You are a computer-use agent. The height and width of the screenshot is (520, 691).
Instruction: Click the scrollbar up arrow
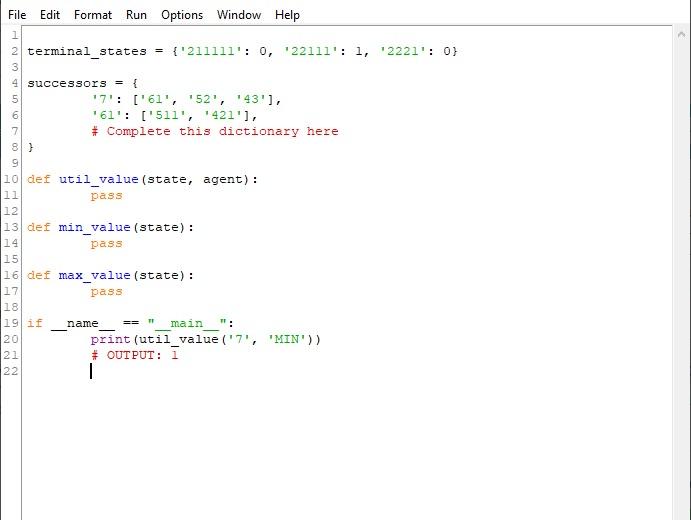681,34
